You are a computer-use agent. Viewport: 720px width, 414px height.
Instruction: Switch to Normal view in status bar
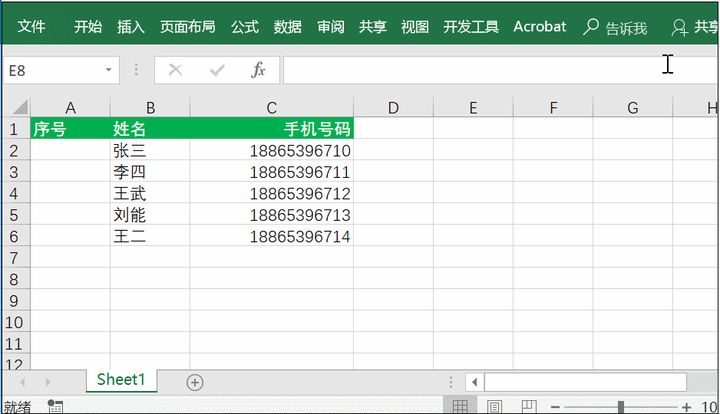point(459,406)
